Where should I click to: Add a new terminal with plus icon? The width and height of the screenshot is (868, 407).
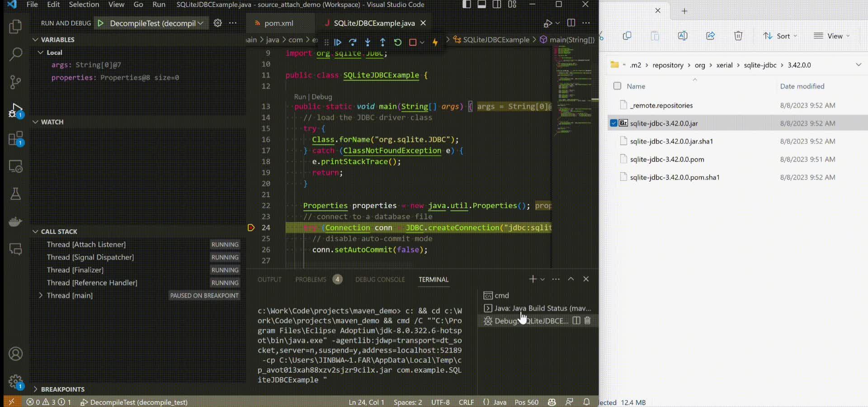click(533, 279)
